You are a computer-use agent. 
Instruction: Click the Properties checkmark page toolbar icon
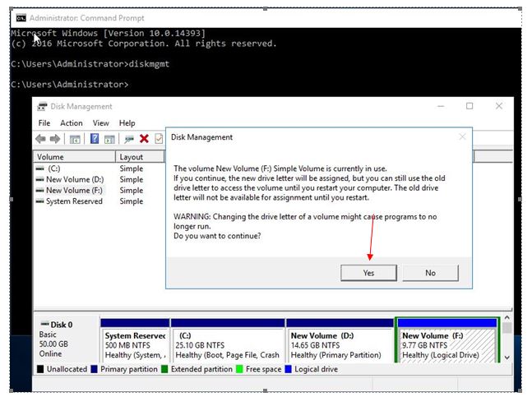click(x=159, y=138)
